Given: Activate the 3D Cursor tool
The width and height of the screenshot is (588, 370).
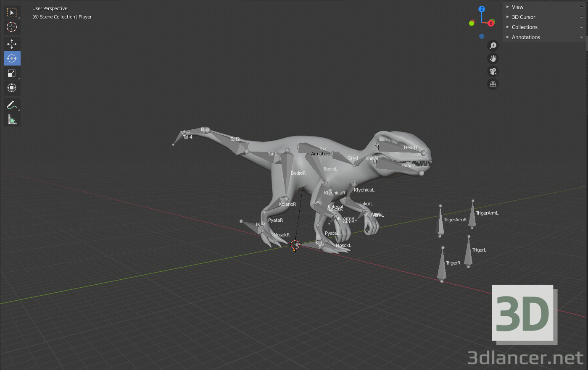Looking at the screenshot, I should [12, 27].
